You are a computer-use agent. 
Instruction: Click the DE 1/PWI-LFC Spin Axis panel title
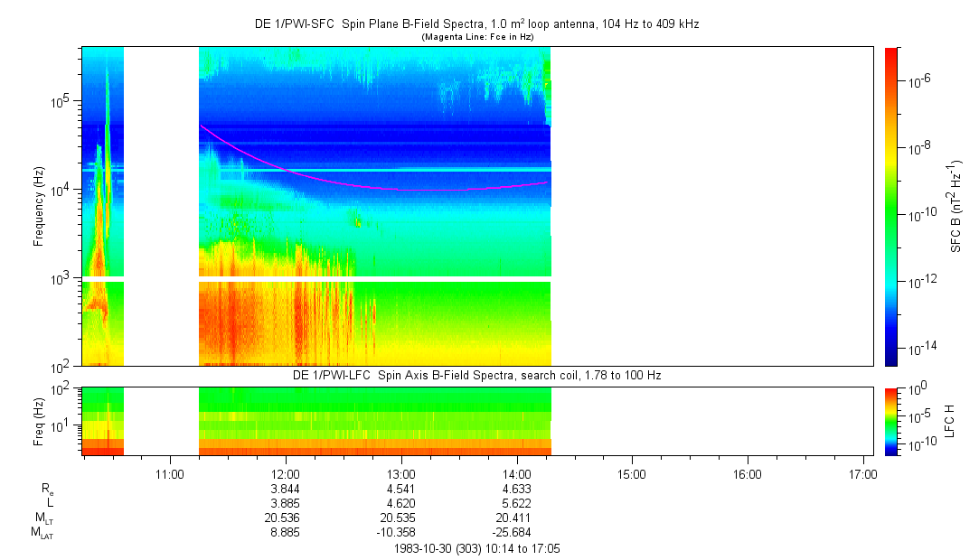click(x=476, y=375)
